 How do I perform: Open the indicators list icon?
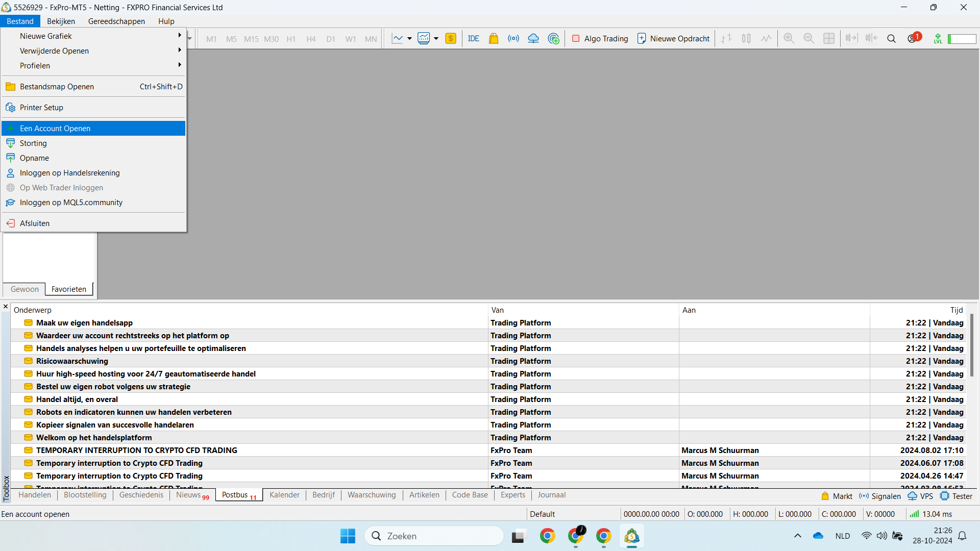tap(424, 38)
